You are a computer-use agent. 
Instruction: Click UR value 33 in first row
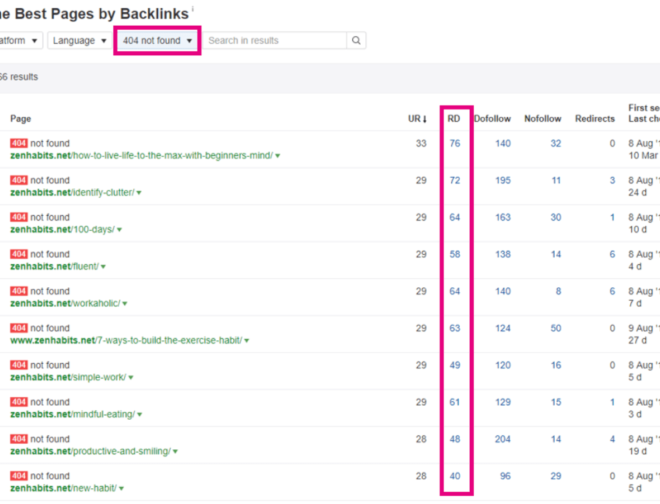(421, 144)
